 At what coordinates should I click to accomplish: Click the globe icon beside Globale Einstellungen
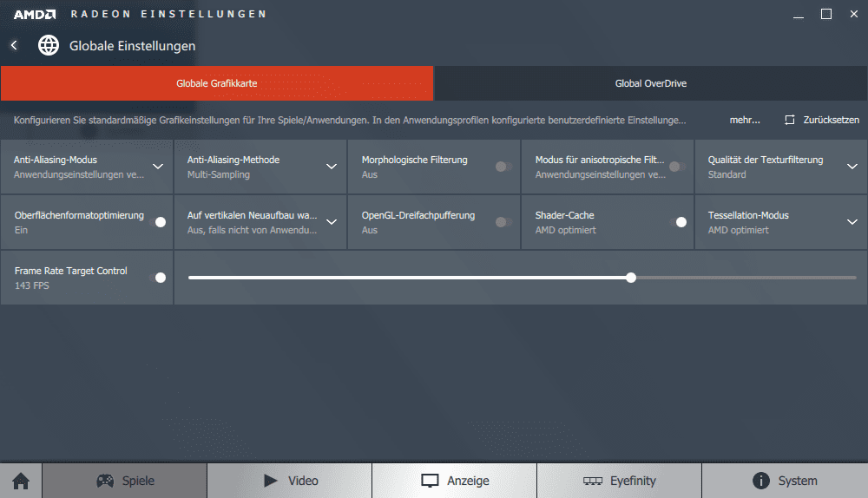point(49,45)
